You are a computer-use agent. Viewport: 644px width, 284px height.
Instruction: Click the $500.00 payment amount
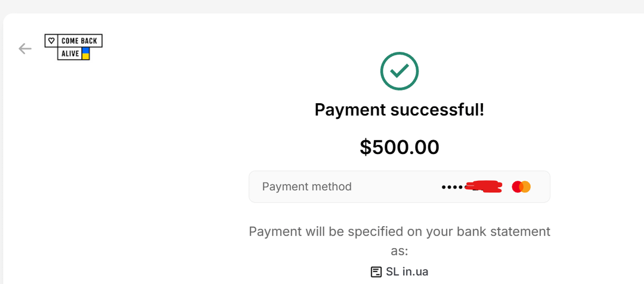400,147
